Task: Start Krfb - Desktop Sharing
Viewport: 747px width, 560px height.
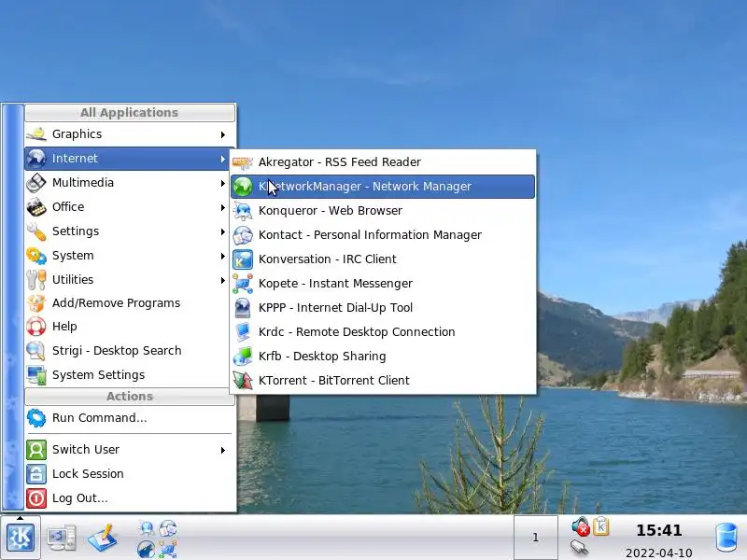Action: [383, 357]
